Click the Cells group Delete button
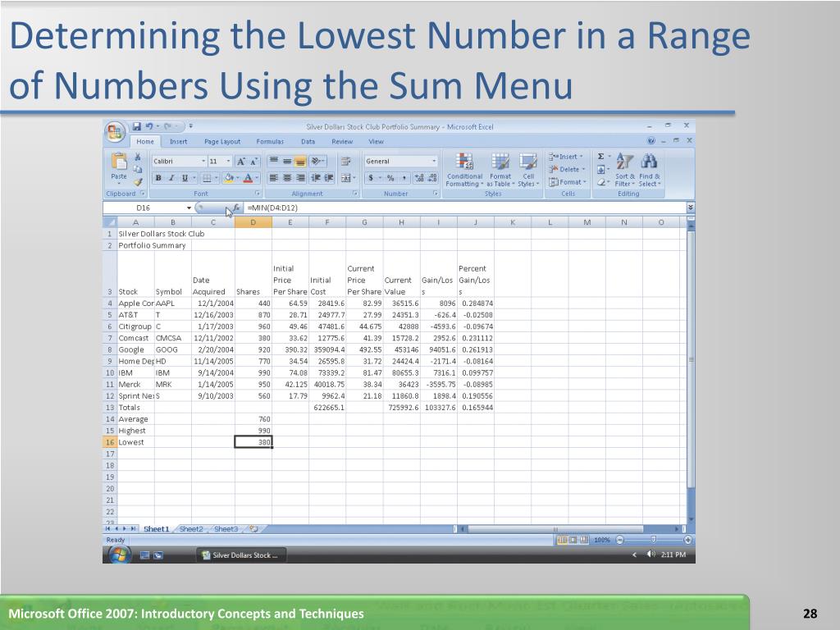The height and width of the screenshot is (630, 840). click(567, 169)
